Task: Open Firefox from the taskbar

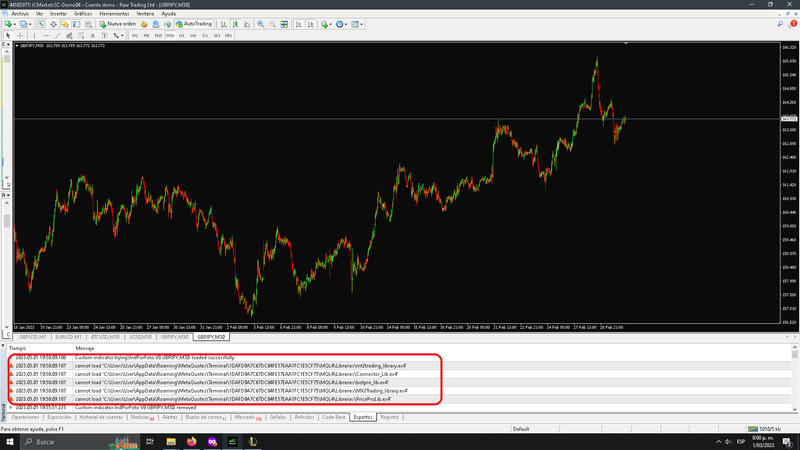Action: 191,442
